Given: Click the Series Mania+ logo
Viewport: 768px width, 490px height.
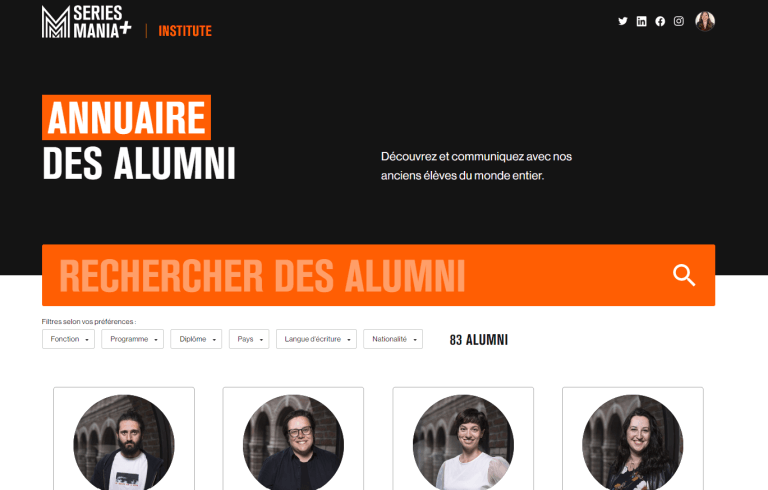Looking at the screenshot, I should (87, 22).
